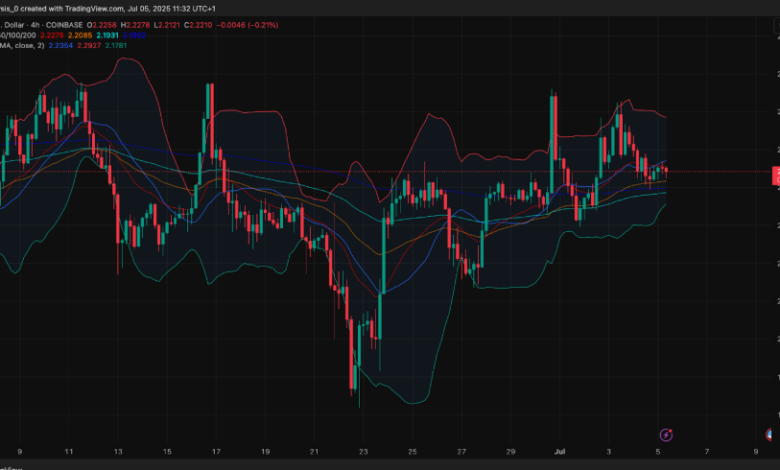Click the '25' date label on time axis

point(412,452)
